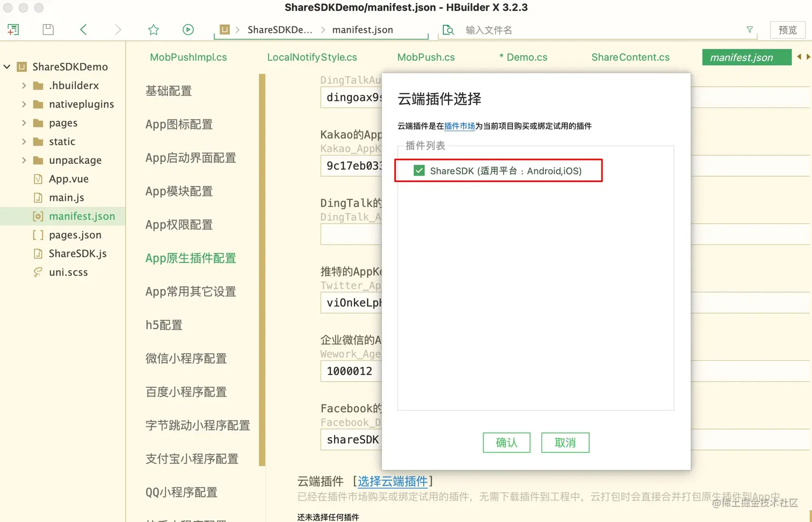
Task: Open the App图标配置 settings section
Action: pyautogui.click(x=179, y=124)
